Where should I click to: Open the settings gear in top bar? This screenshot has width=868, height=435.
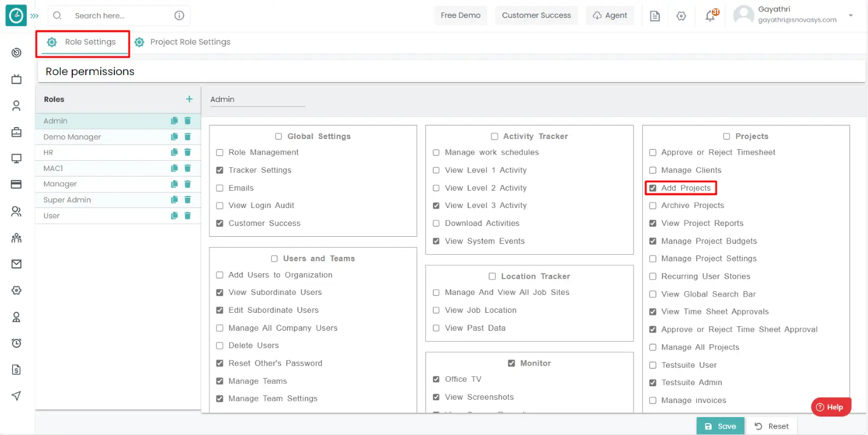(681, 16)
